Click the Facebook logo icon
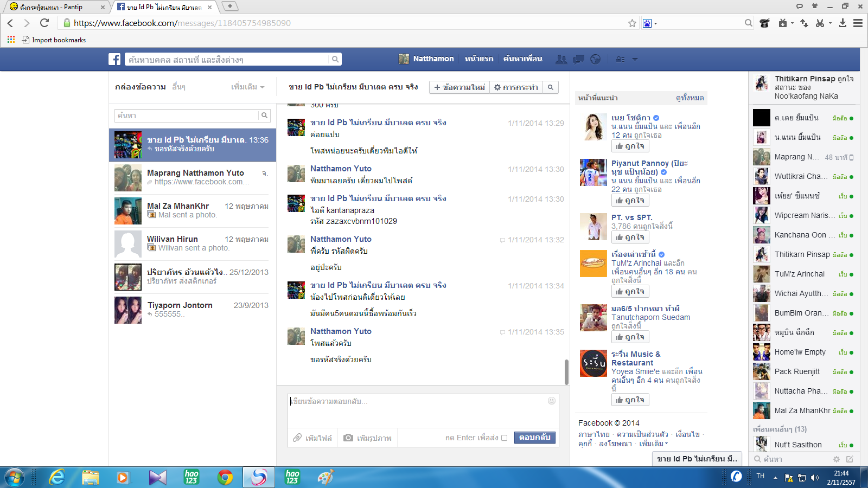This screenshot has width=868, height=488. (x=114, y=59)
